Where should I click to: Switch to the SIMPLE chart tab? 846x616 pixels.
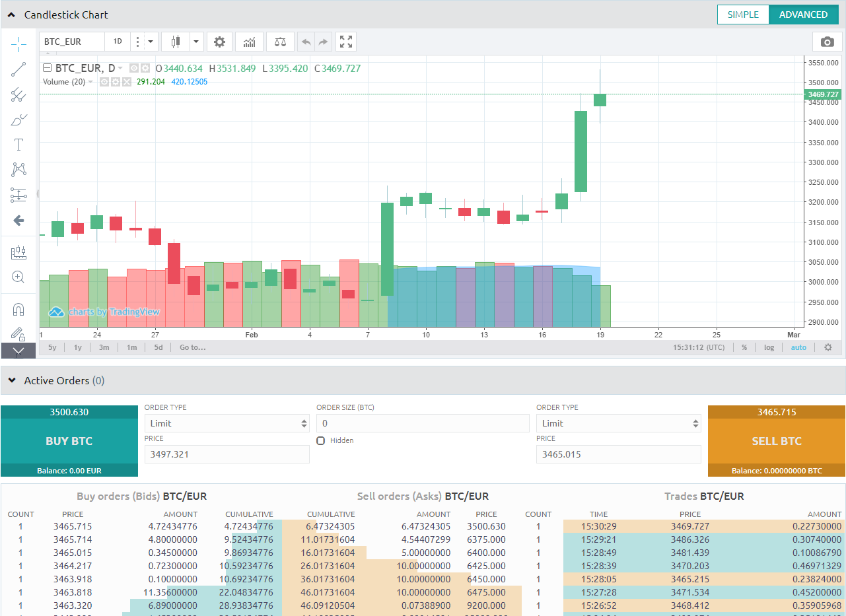tap(743, 15)
